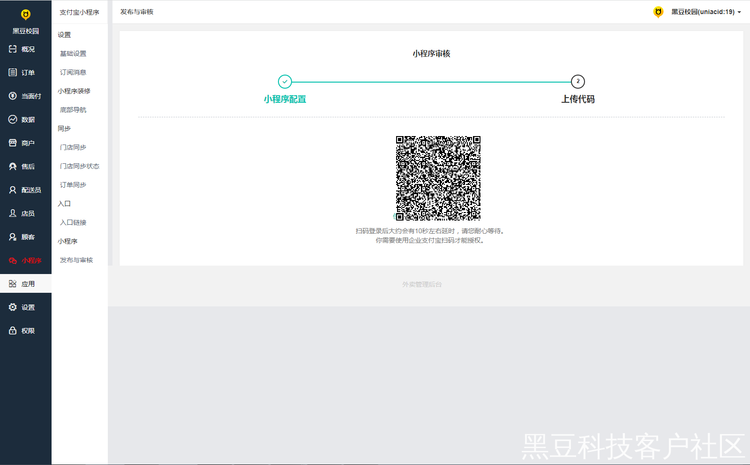Expand the 黑豆校园(uniacid:19) account dropdown

pos(706,12)
